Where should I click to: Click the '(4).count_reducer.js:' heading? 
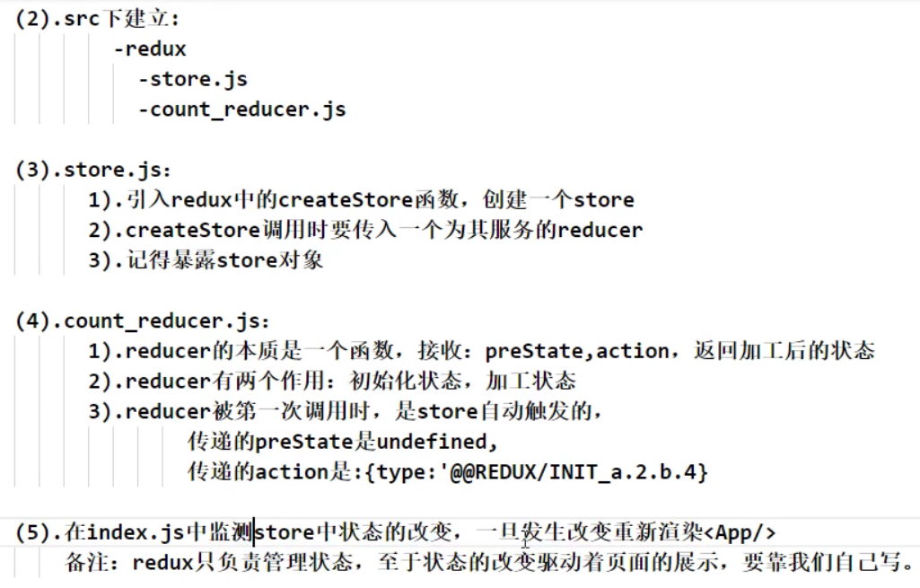(x=143, y=321)
